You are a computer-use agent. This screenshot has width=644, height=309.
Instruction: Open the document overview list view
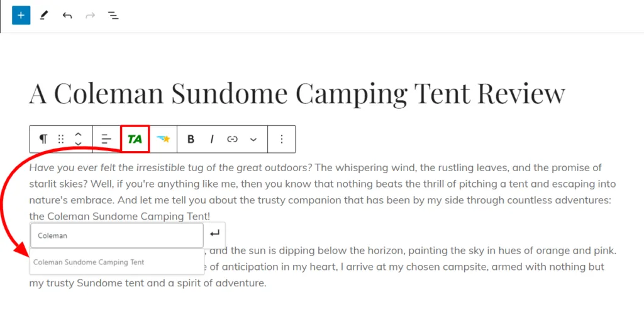(113, 15)
